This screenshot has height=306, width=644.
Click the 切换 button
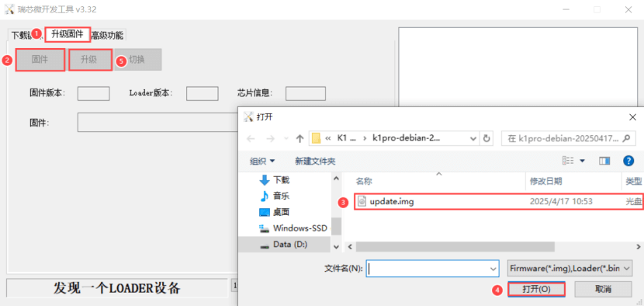tap(138, 60)
